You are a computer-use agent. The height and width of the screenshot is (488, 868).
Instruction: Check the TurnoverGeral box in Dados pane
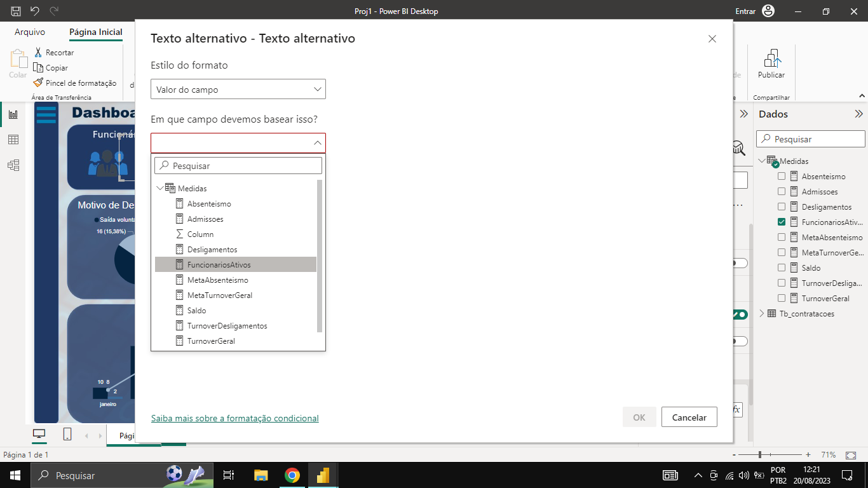782,299
